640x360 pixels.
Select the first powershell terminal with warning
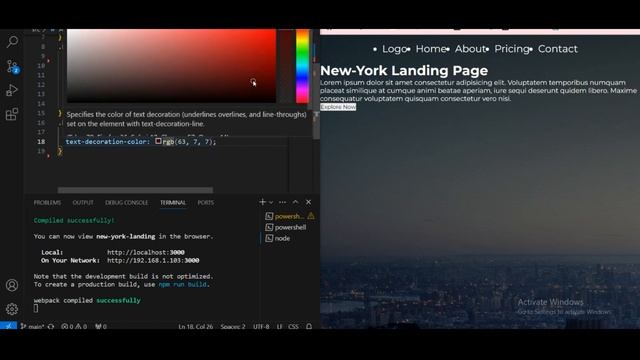pos(289,216)
